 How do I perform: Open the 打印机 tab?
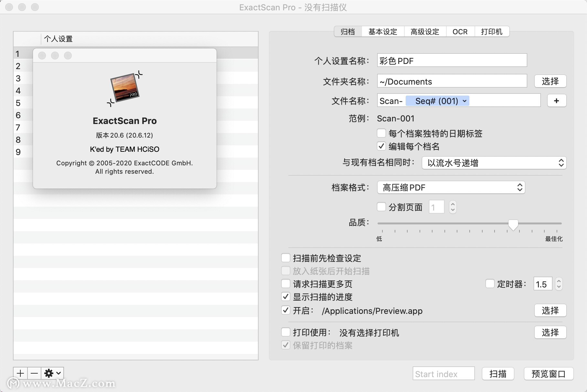pos(492,32)
